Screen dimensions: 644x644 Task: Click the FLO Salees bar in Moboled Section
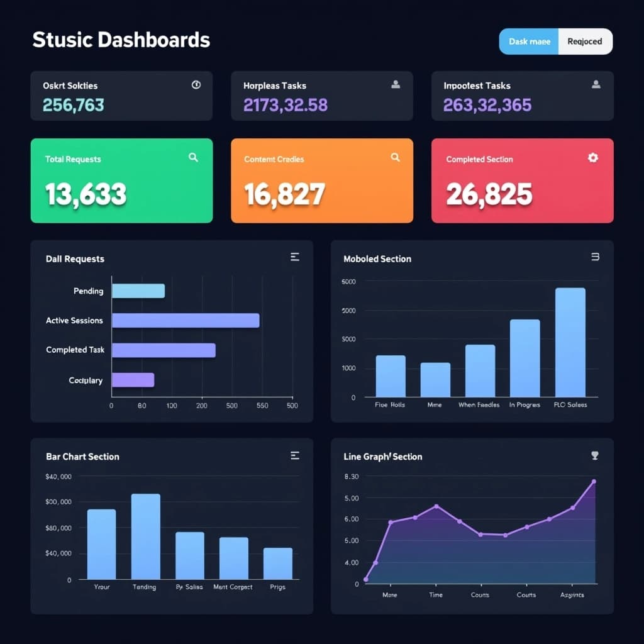(570, 342)
